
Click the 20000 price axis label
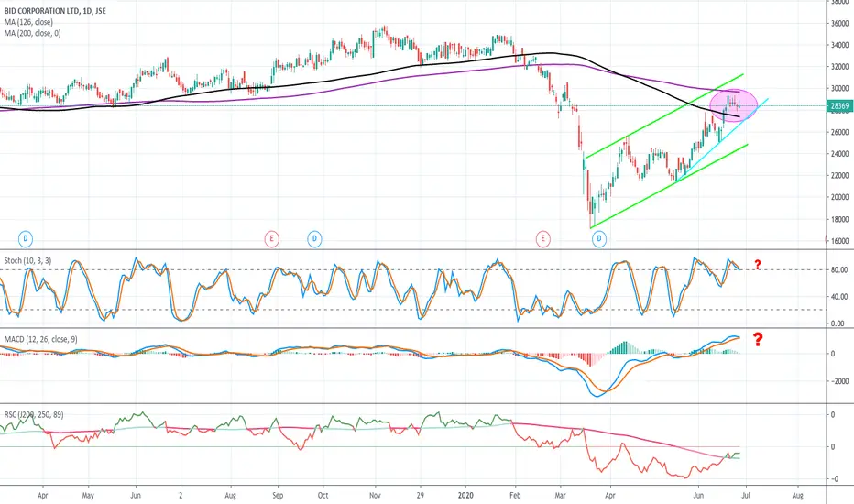(x=840, y=197)
